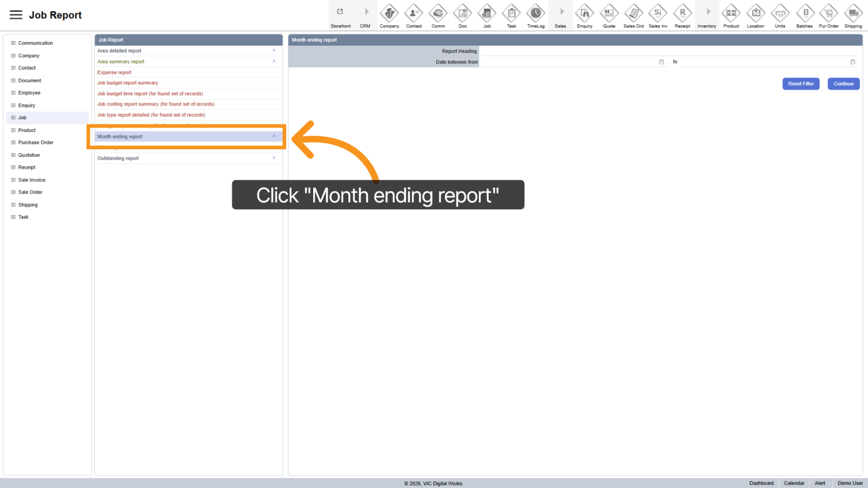
Task: Open calendar picker for the 'to' date
Action: [x=853, y=62]
